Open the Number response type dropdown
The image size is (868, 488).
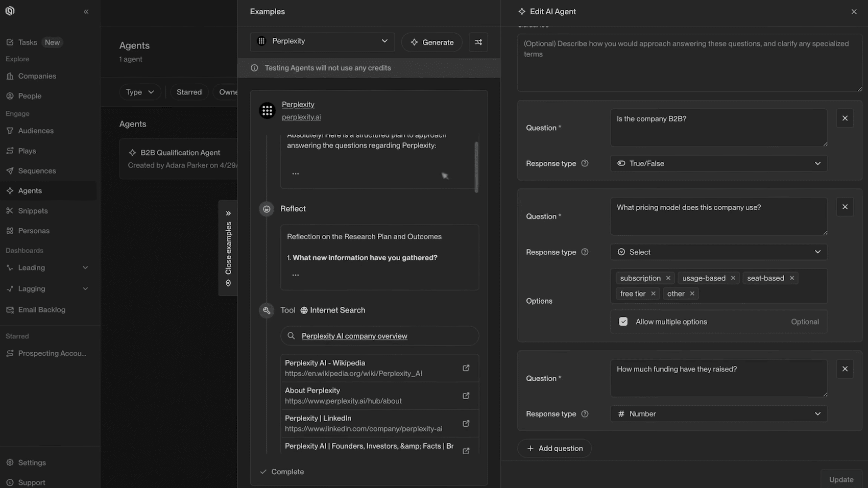tap(719, 414)
